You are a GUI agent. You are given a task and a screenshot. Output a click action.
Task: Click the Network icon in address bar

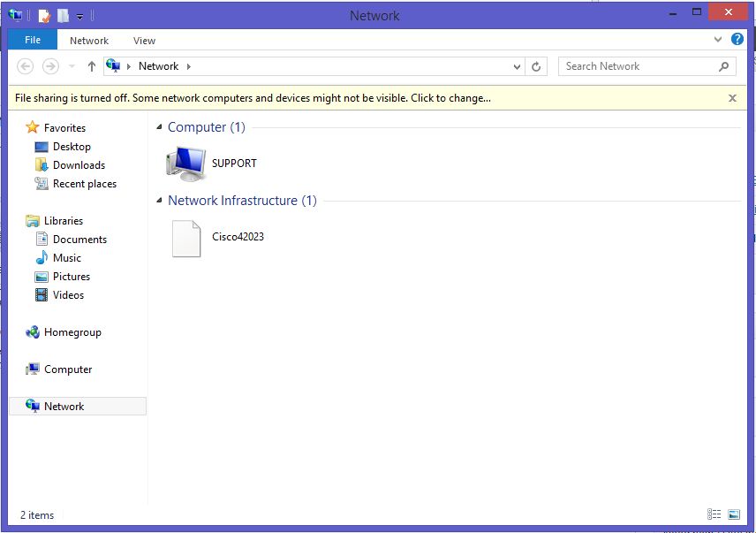(113, 65)
